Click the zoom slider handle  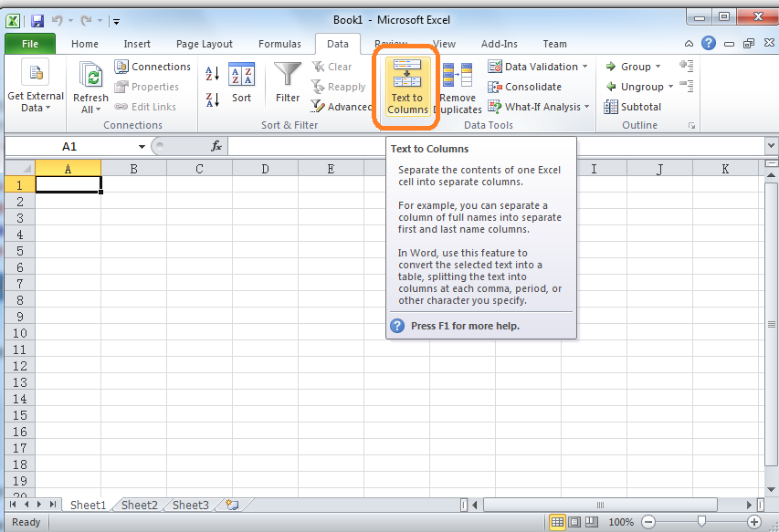coord(701,522)
